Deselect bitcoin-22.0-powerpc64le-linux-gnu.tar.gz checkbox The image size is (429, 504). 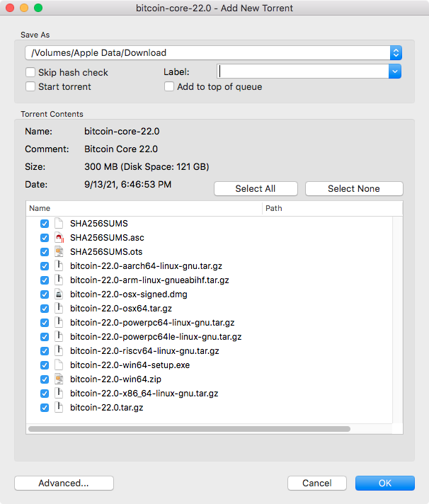pos(45,337)
